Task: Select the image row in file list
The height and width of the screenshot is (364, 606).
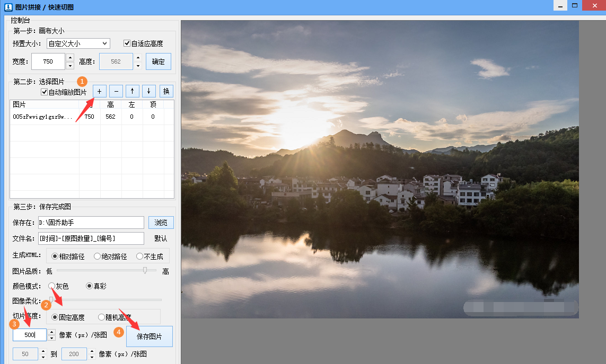Action: (x=45, y=117)
